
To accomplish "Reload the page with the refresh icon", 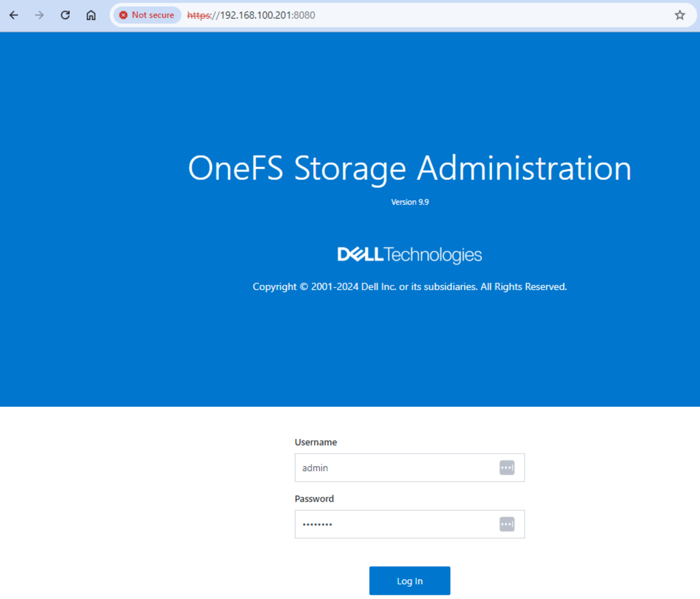I will 65,15.
